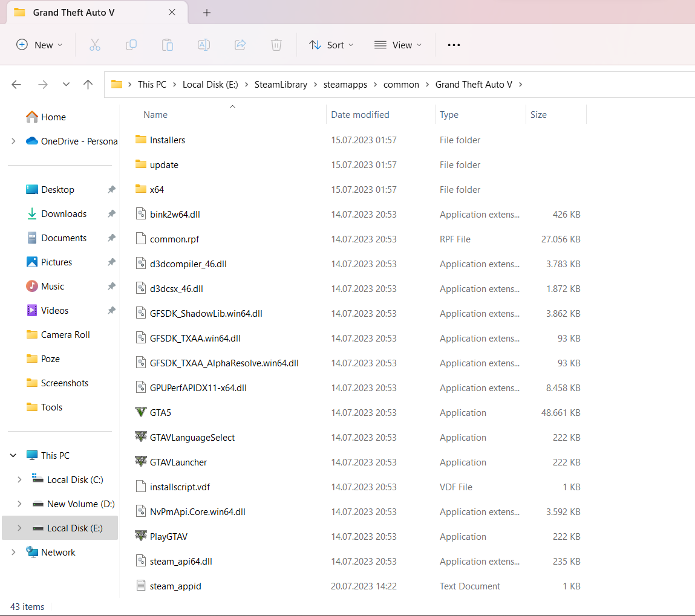The height and width of the screenshot is (616, 695).
Task: Open recent locations dropdown chevron
Action: tap(66, 84)
